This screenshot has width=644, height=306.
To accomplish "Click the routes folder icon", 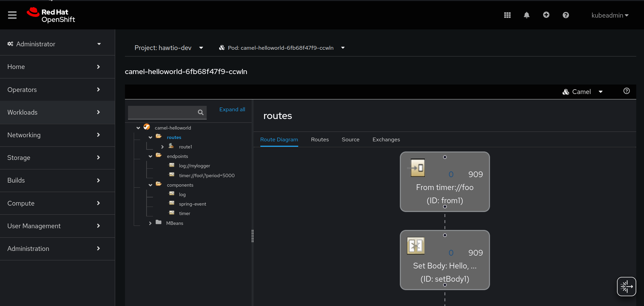I will (x=159, y=136).
